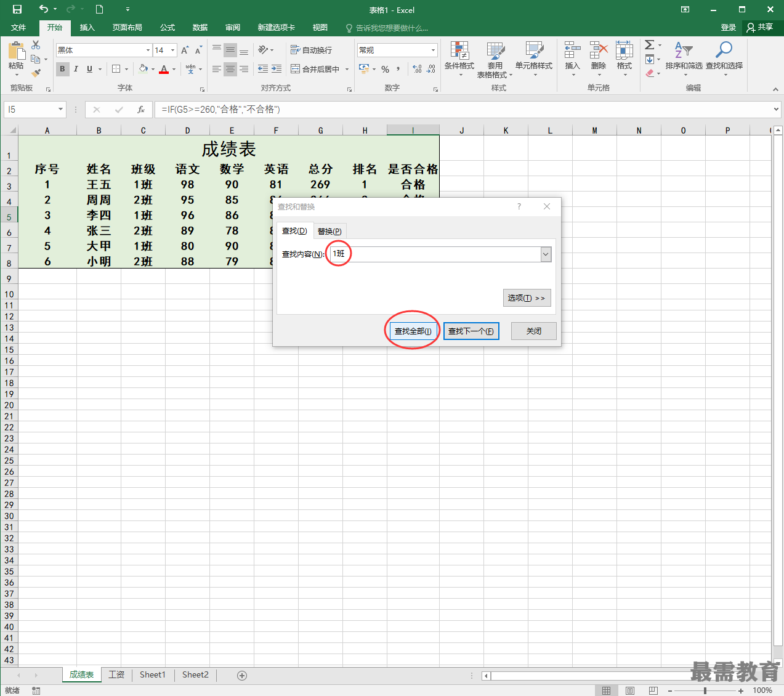Viewport: 784px width, 696px height.
Task: Open the Merge and Center dropdown arrow
Action: tap(347, 69)
